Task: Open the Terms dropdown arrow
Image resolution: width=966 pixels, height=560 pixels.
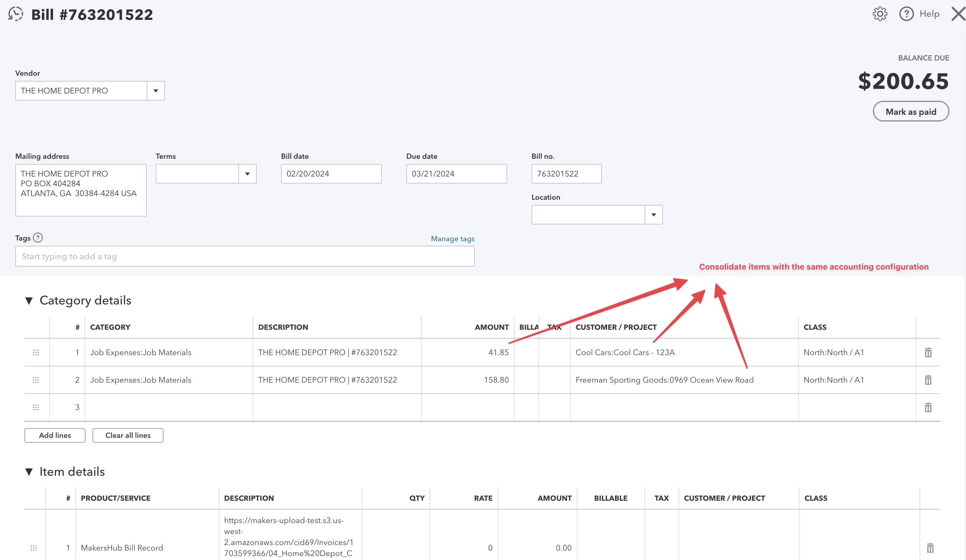Action: [247, 174]
